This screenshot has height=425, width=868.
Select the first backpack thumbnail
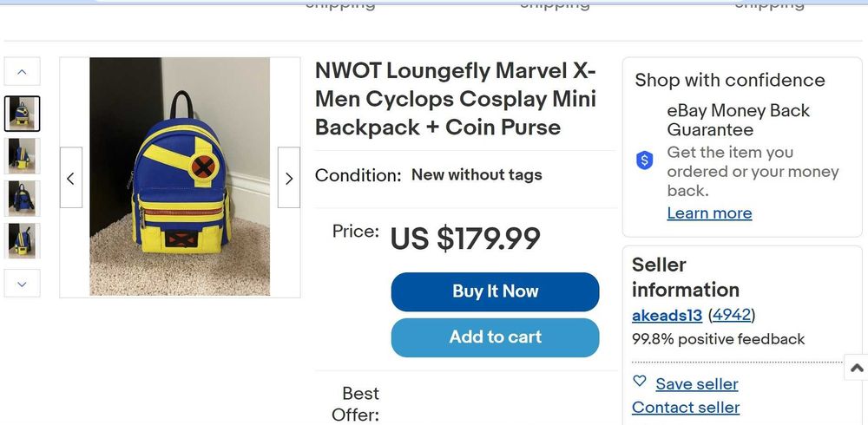(23, 114)
